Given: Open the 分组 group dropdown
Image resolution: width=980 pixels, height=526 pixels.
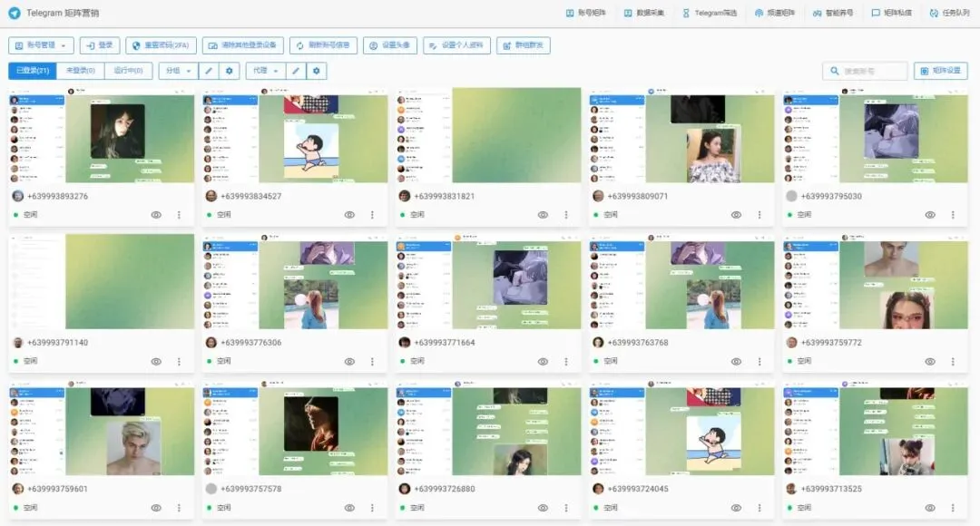Looking at the screenshot, I should point(179,70).
